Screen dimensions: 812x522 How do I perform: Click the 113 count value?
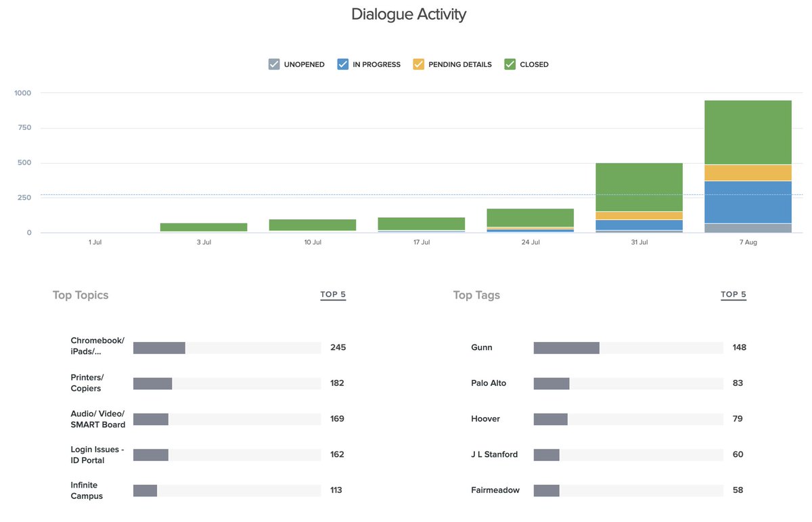pos(336,490)
